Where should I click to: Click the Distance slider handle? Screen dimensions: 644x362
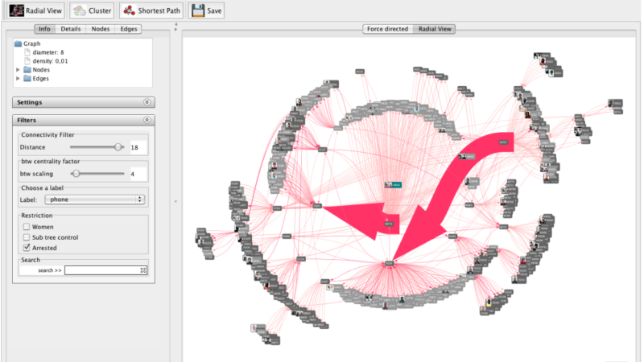(x=119, y=147)
